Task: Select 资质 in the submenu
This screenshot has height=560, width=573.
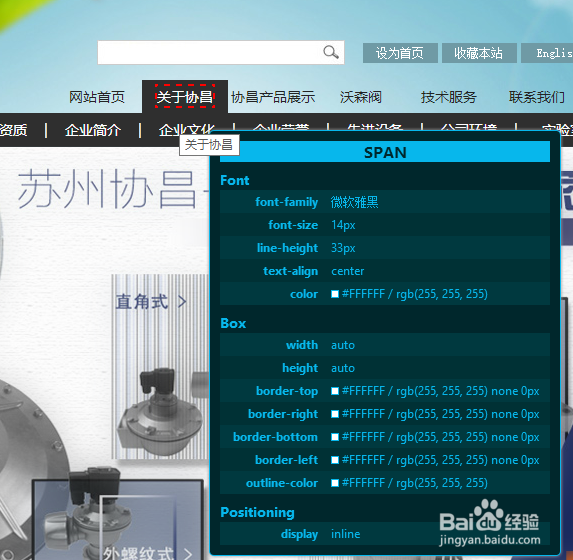Action: tap(14, 130)
